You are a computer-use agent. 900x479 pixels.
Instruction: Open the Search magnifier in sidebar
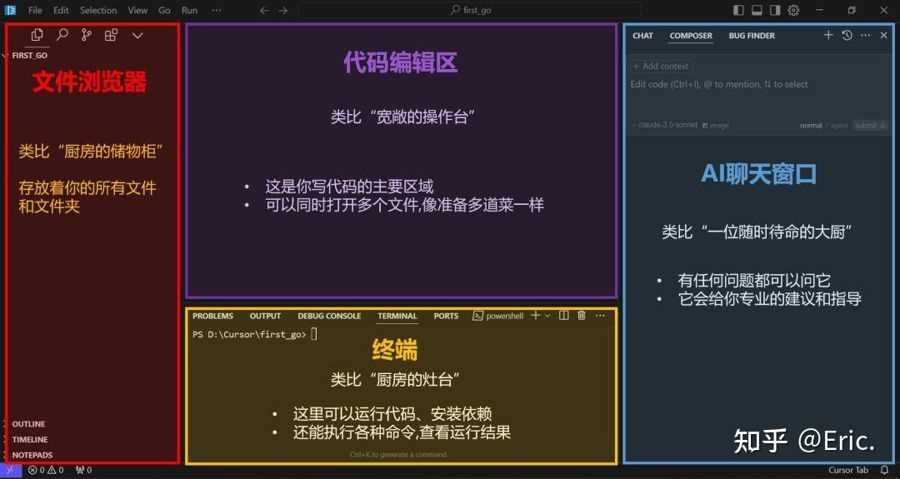coord(62,35)
